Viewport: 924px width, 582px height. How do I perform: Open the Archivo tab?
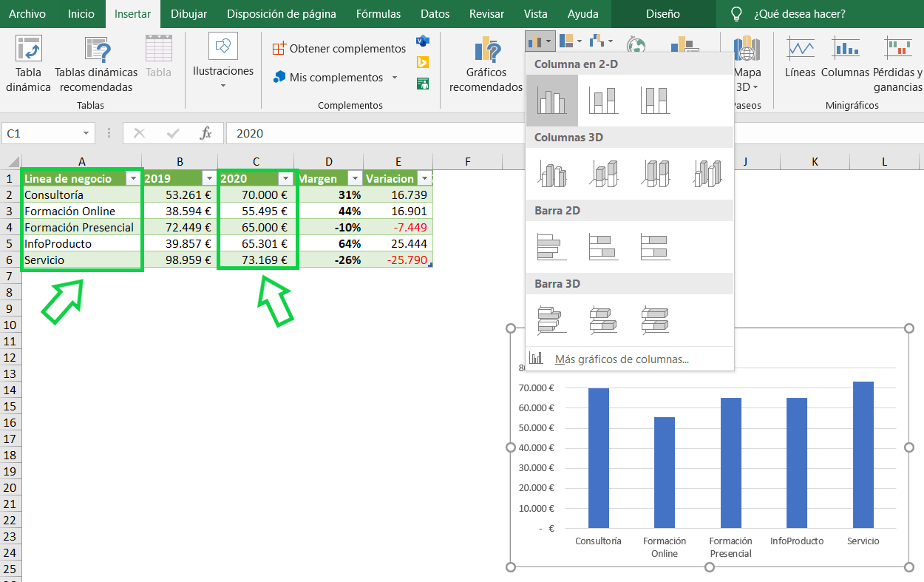(x=27, y=14)
